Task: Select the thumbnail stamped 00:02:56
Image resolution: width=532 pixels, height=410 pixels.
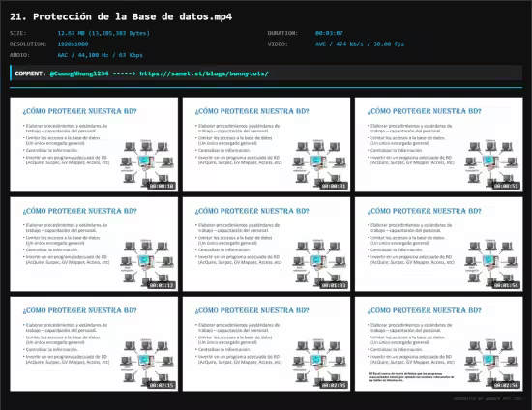Action: pyautogui.click(x=439, y=344)
